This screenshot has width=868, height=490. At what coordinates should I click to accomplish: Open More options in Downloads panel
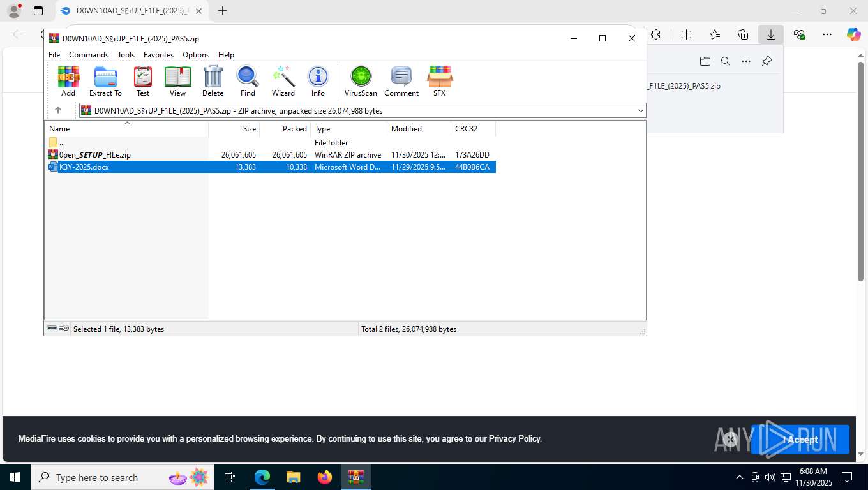tap(746, 61)
